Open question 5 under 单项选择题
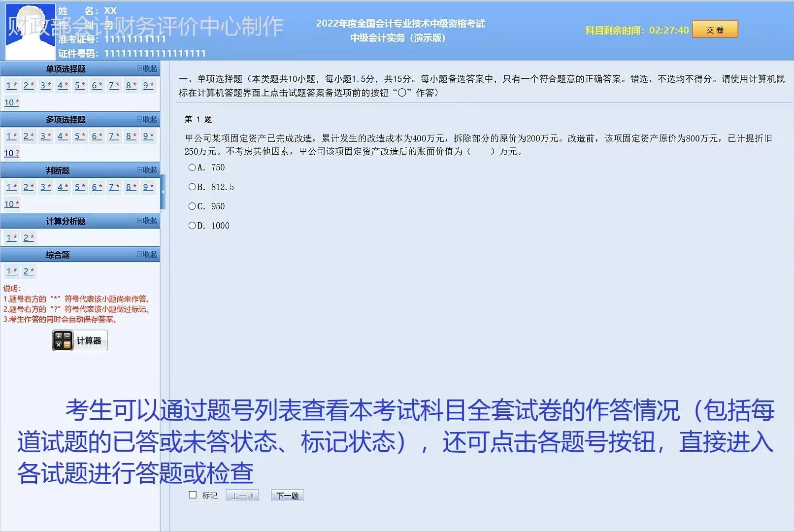 [78, 85]
